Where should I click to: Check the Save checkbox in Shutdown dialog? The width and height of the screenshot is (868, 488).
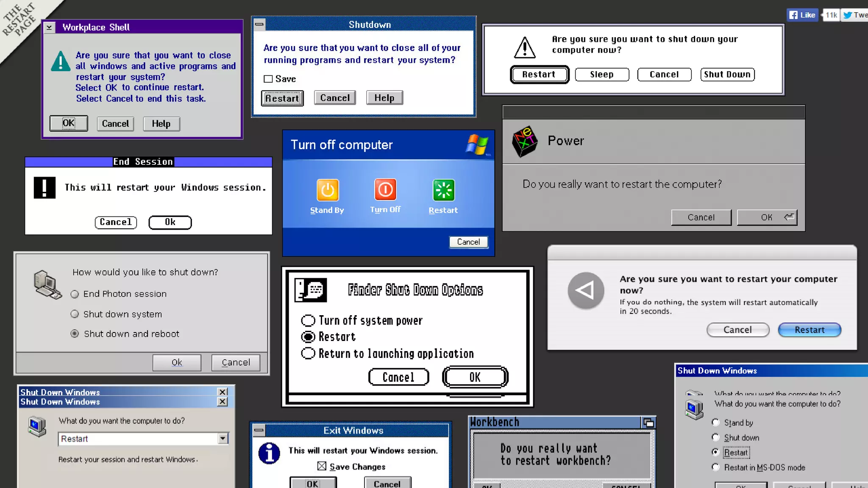pyautogui.click(x=268, y=79)
